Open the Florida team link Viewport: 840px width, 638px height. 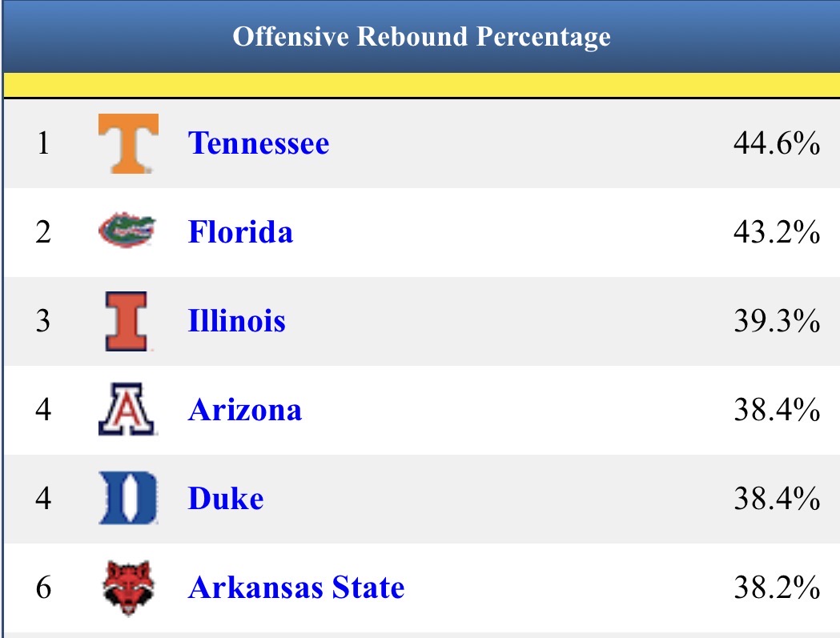240,232
